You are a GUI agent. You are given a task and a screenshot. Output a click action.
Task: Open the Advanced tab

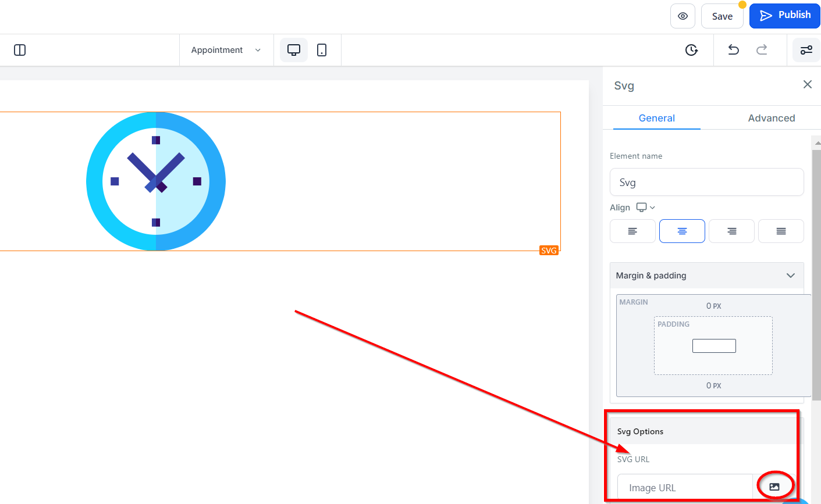coord(771,118)
